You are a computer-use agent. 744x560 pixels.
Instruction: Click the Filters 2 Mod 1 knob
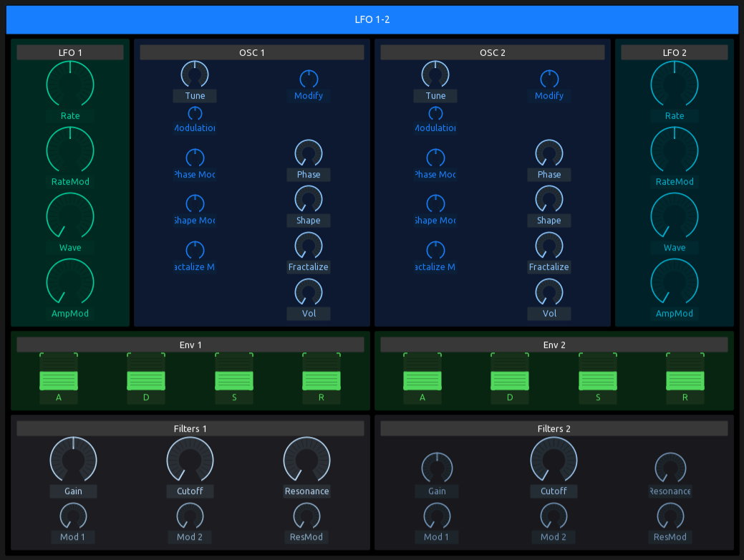click(437, 516)
